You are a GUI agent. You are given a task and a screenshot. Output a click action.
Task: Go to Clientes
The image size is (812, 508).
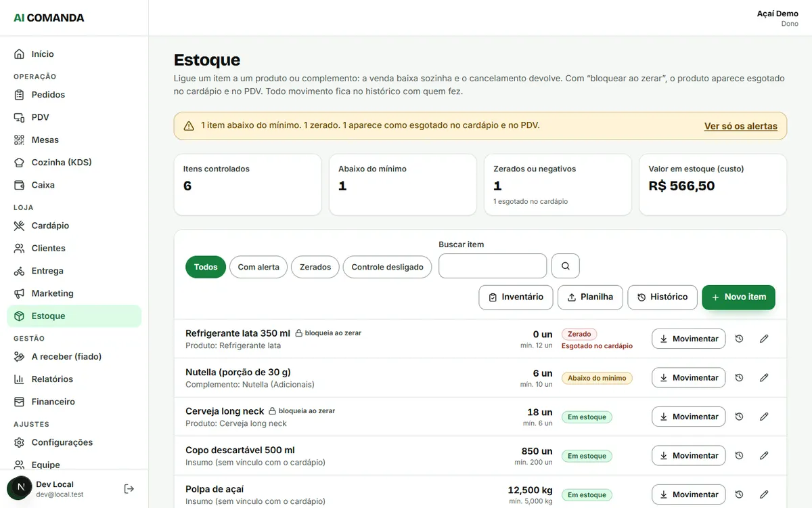point(74,248)
